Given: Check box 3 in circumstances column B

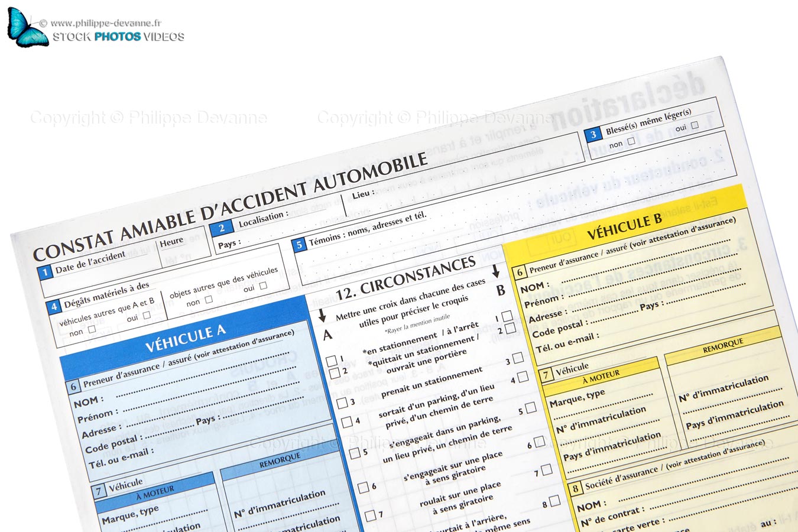Looking at the screenshot, I should click(x=518, y=358).
